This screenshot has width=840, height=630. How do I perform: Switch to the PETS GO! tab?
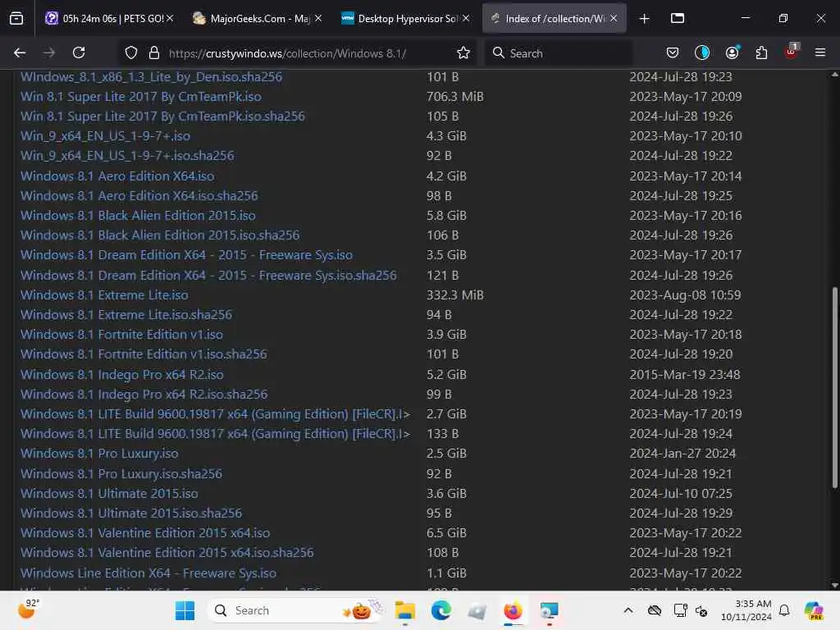[x=110, y=19]
